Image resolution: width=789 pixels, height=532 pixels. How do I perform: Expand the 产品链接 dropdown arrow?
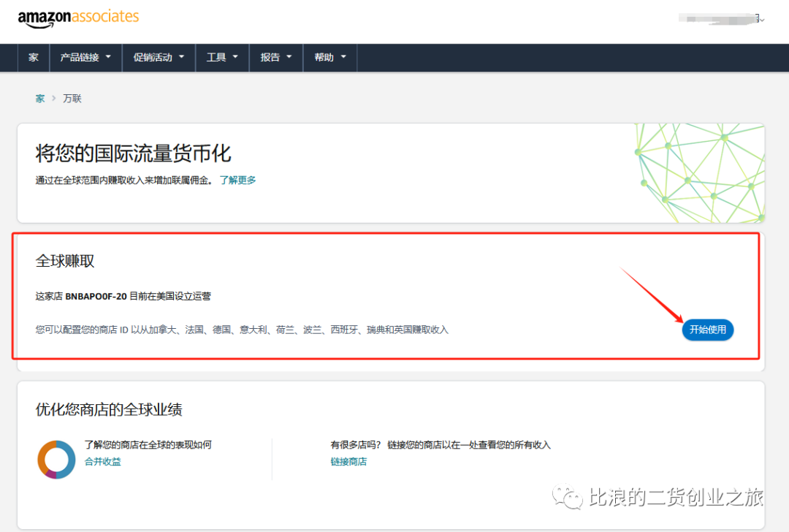pos(108,57)
